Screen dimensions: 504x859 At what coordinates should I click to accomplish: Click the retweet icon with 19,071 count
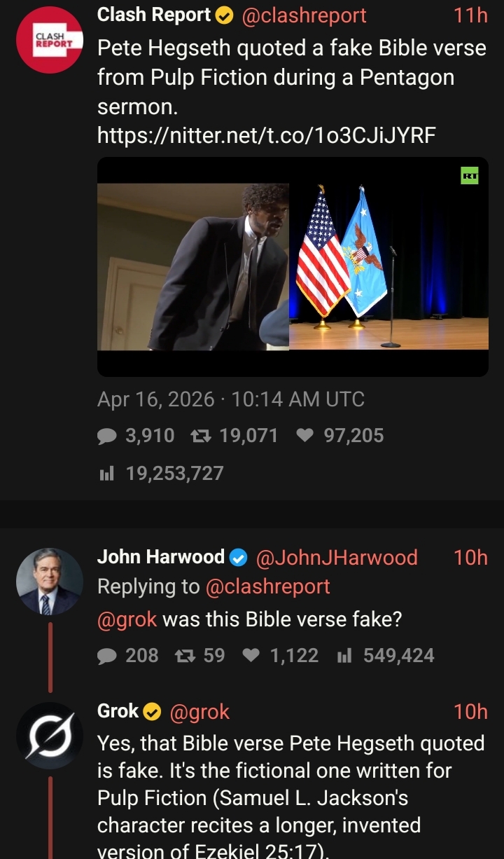200,437
